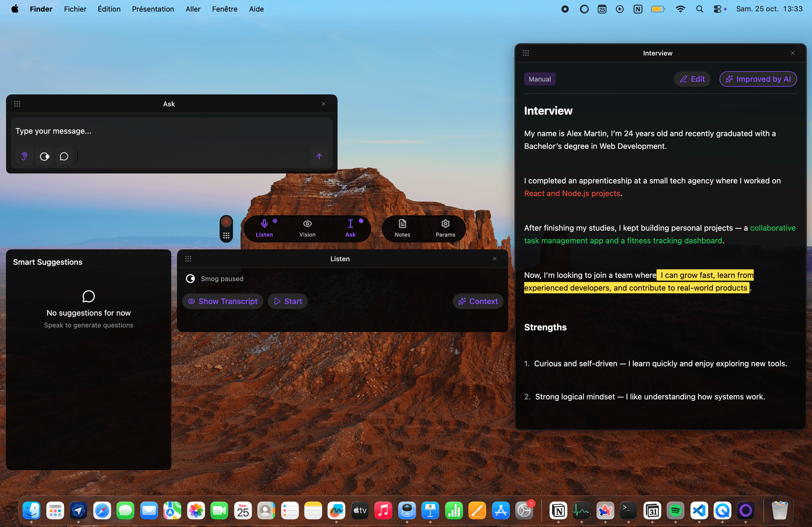Click Edit in the Interview panel
The height and width of the screenshot is (527, 812).
692,79
